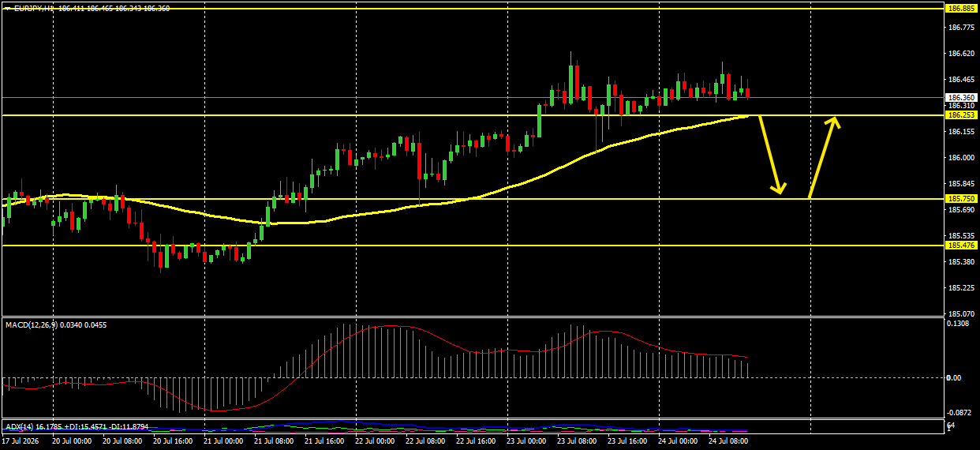Click the MACD zero level label 0.00
This screenshot has height=450, width=980.
(954, 377)
